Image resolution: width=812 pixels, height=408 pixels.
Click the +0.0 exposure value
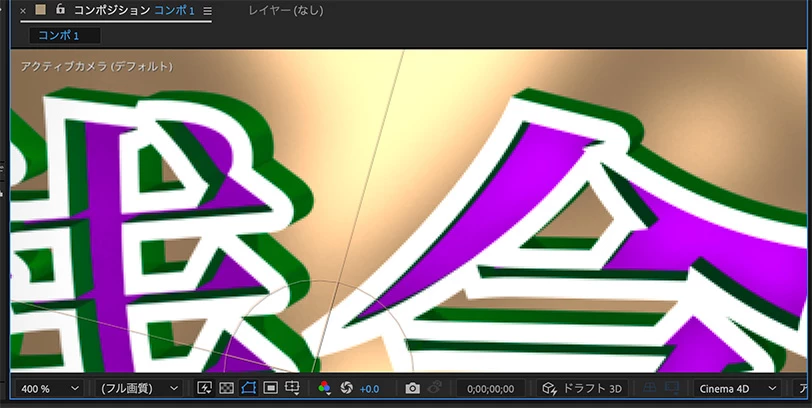pyautogui.click(x=369, y=389)
